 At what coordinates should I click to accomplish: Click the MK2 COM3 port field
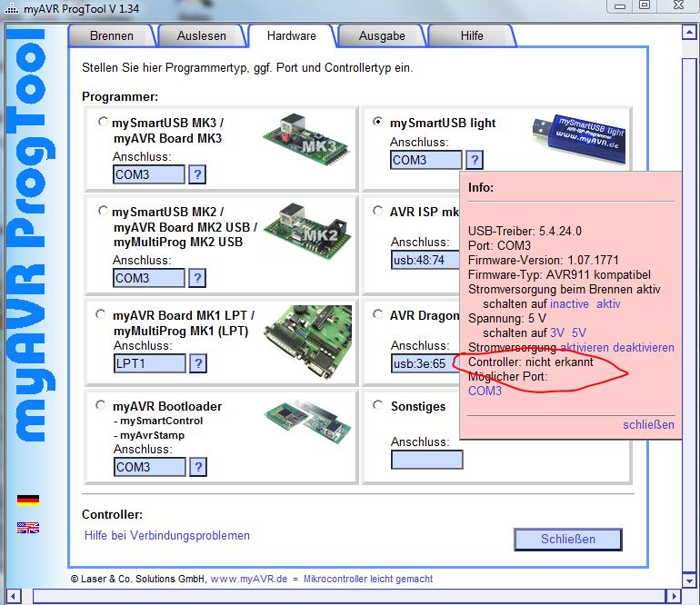(x=149, y=278)
